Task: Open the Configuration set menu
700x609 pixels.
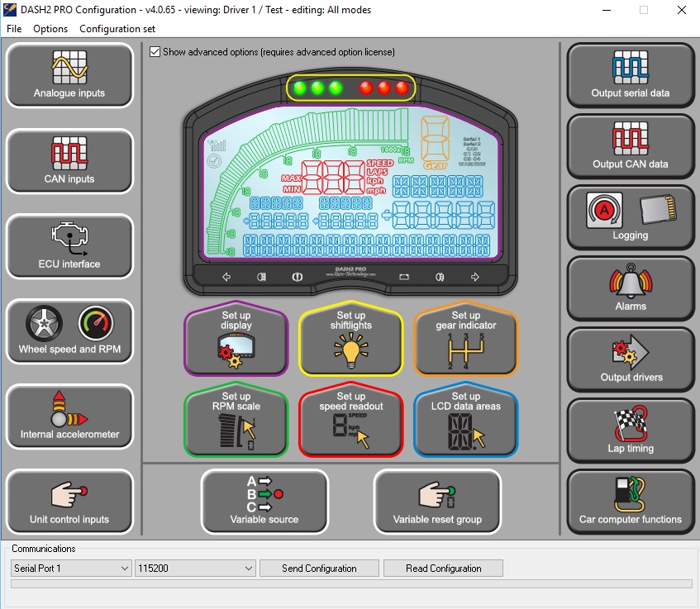Action: coord(117,28)
